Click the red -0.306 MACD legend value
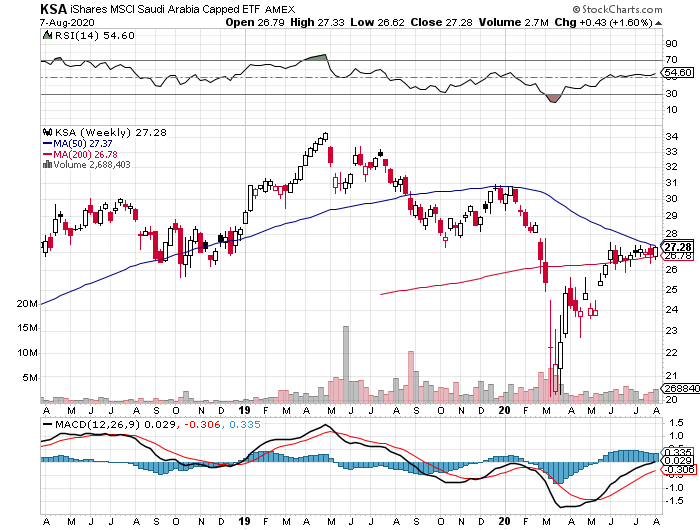700x530 pixels. coord(201,425)
